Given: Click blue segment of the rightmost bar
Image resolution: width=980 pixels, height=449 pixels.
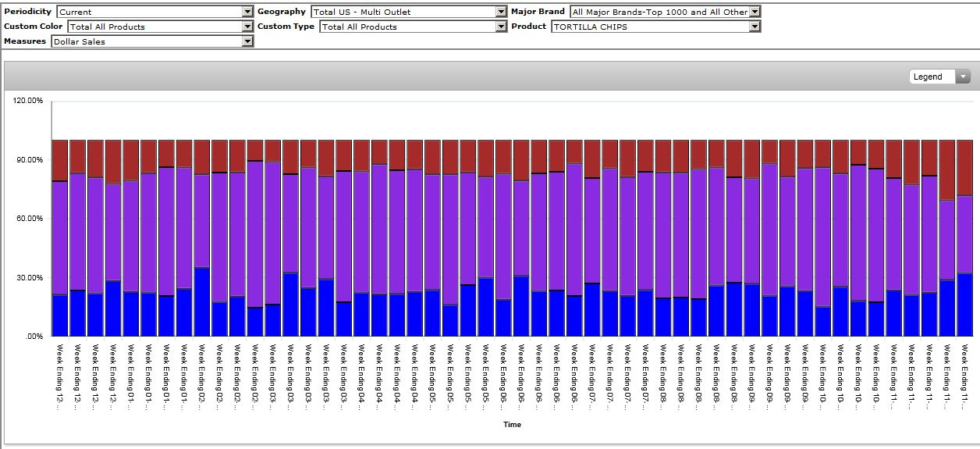Looking at the screenshot, I should (964, 305).
